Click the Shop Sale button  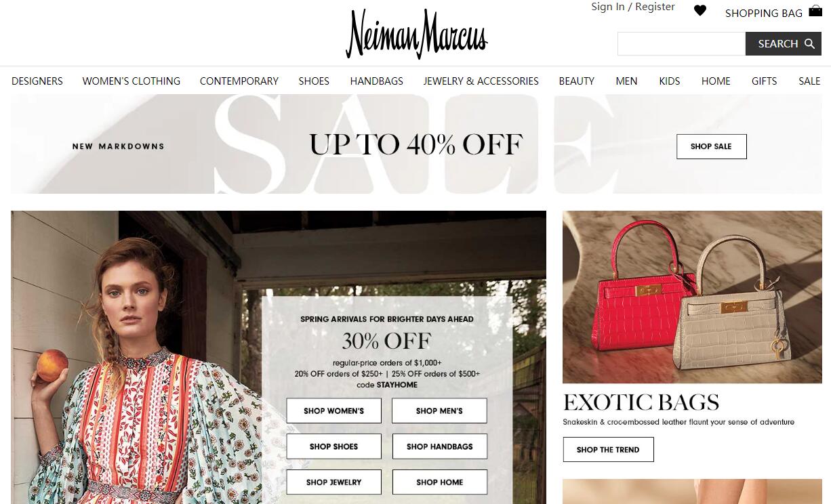tap(711, 146)
